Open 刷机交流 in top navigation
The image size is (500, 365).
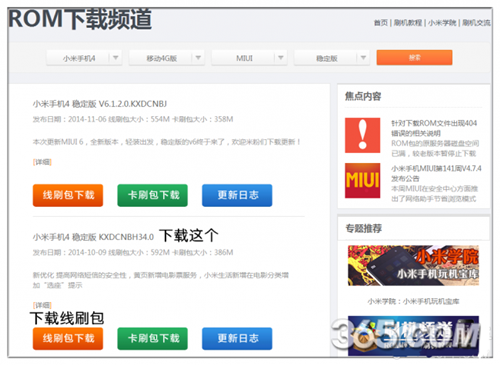(x=476, y=23)
